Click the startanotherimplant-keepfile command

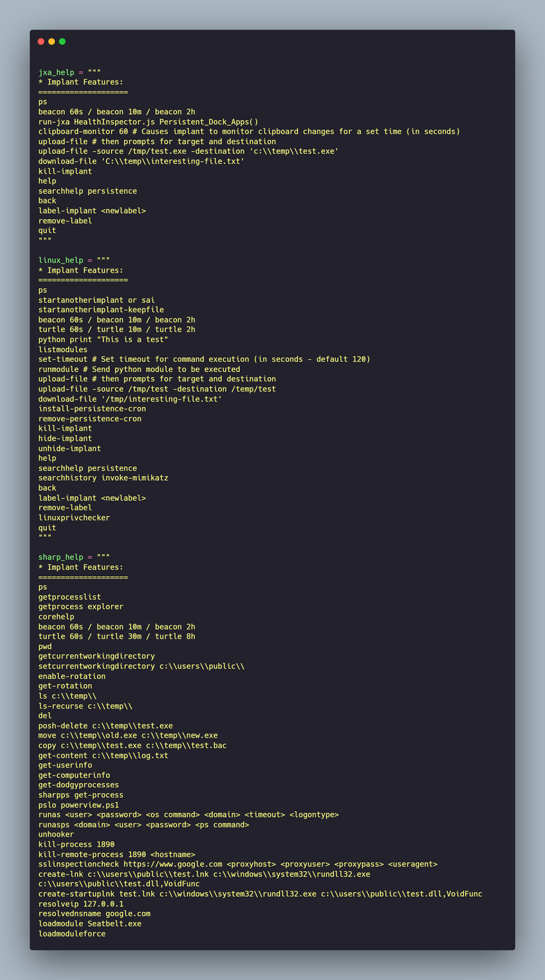(x=101, y=310)
